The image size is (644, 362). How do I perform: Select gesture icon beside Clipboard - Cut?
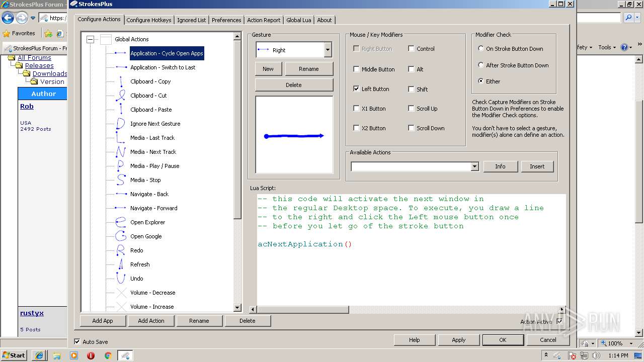(121, 96)
